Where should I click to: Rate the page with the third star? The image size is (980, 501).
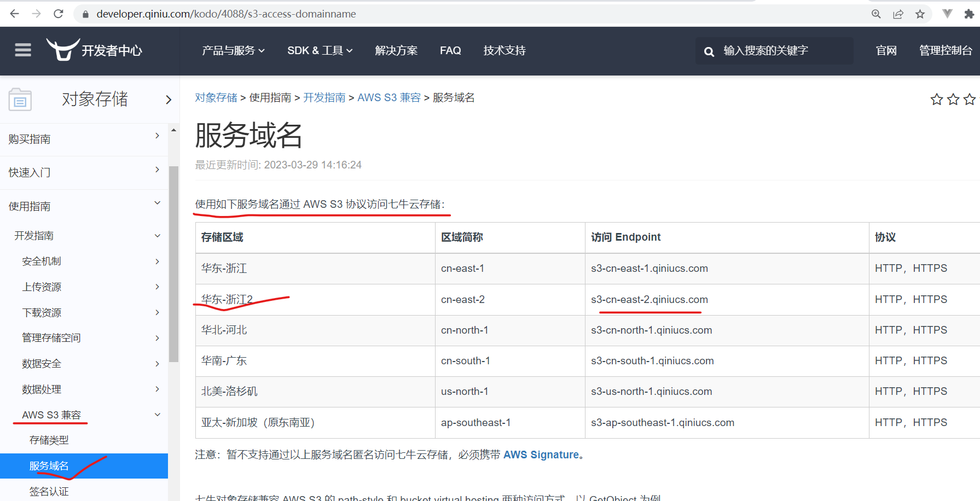970,99
